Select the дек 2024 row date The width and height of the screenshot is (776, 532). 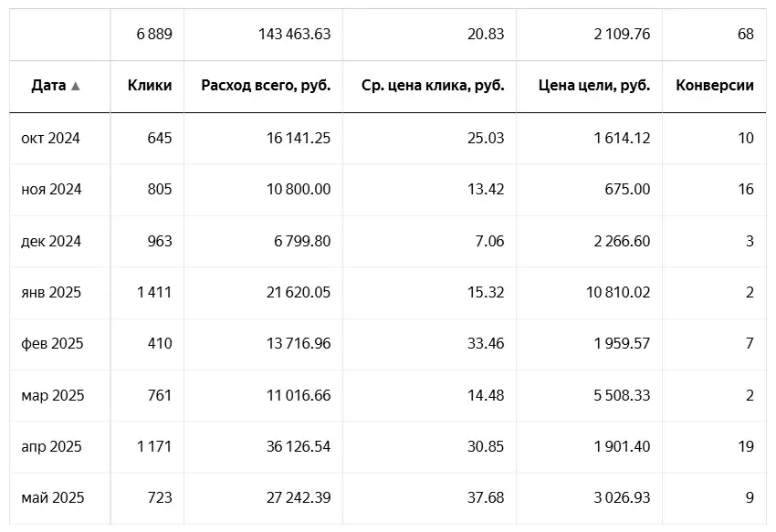(x=51, y=242)
